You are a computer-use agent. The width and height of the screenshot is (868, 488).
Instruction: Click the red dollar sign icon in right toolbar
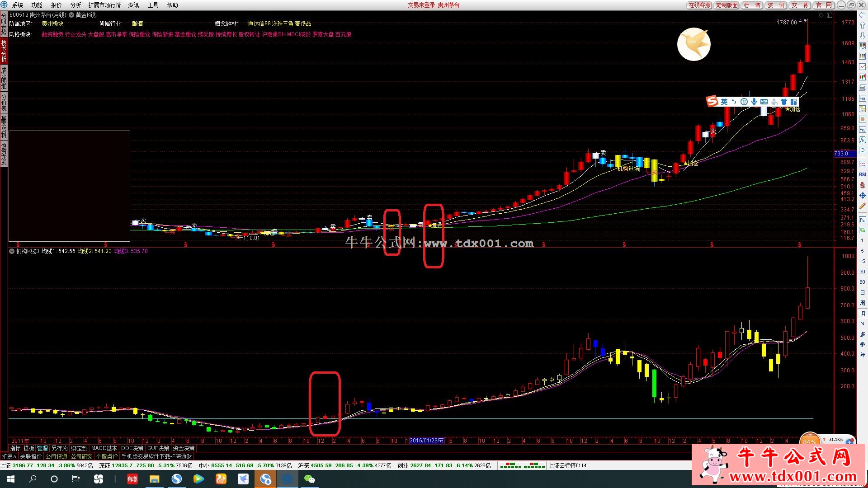863,185
